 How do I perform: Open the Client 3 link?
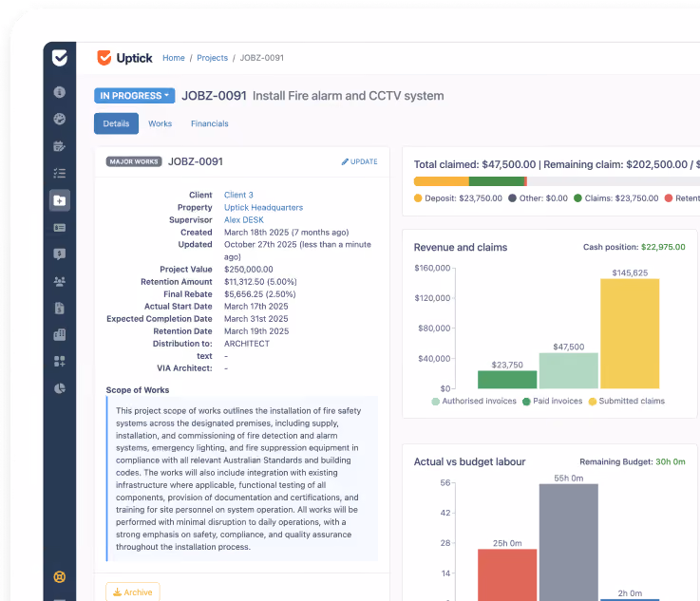point(238,195)
